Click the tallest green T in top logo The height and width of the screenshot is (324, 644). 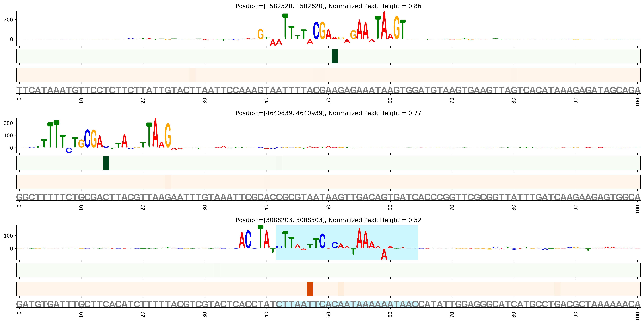(285, 26)
